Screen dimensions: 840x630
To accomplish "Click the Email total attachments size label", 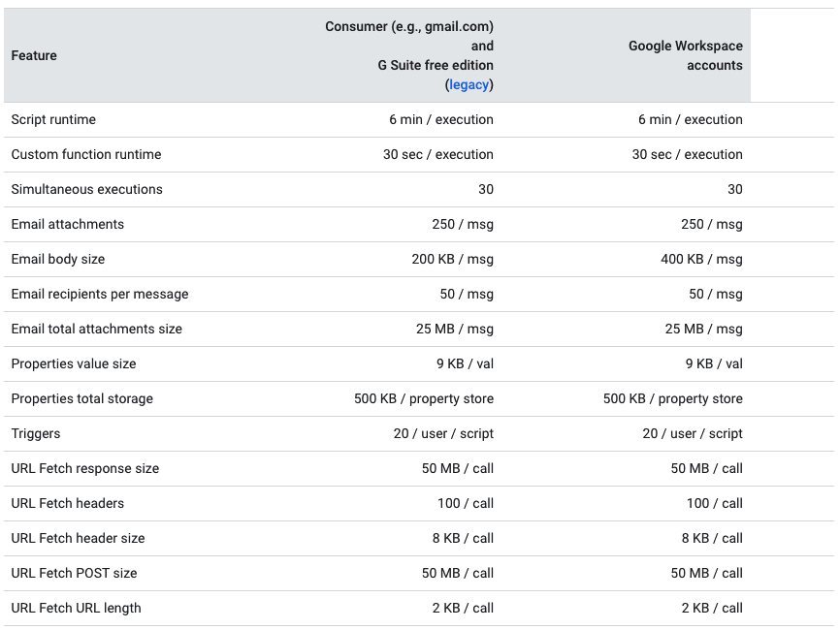I will [97, 329].
